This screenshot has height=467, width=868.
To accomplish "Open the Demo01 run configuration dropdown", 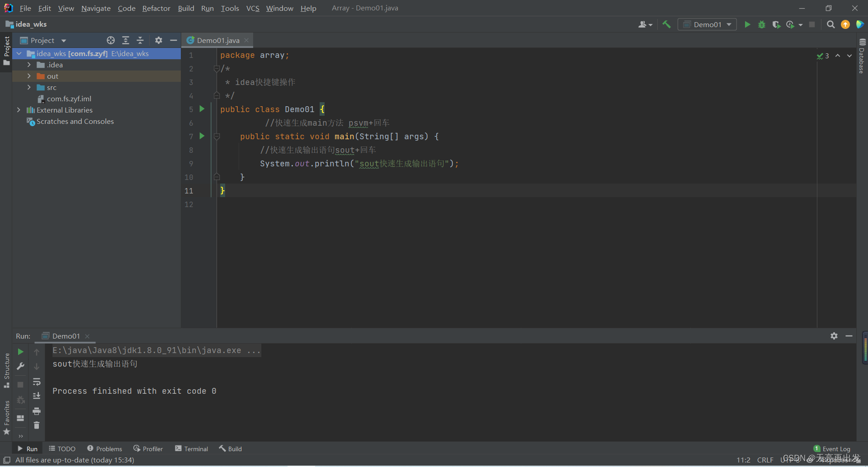I will point(707,24).
